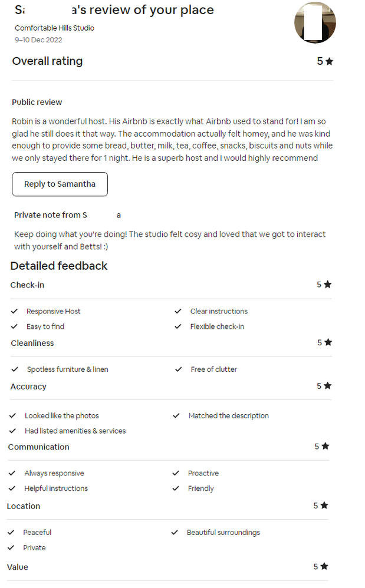Open the Comfortable Hills Studio listing link
This screenshot has height=588, width=365.
pyautogui.click(x=54, y=28)
